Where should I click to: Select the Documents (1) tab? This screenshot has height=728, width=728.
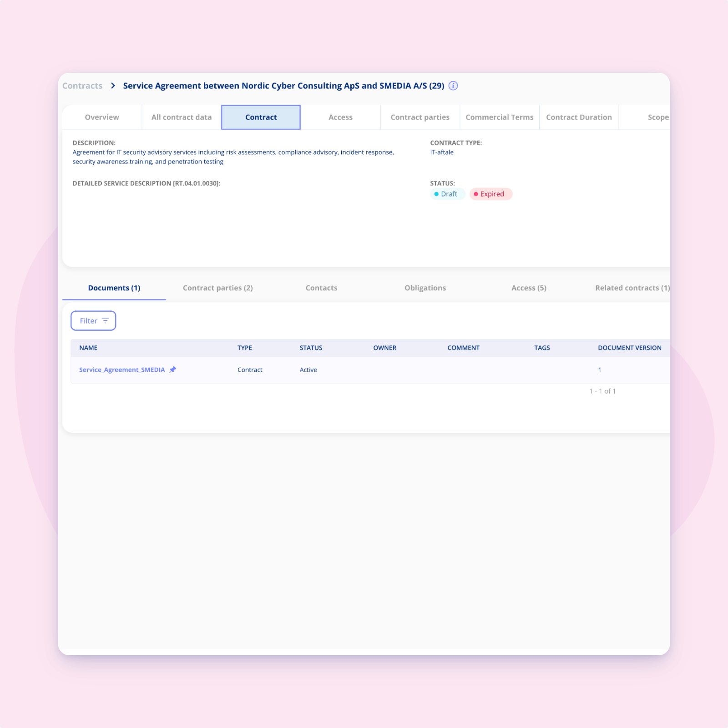coord(114,288)
